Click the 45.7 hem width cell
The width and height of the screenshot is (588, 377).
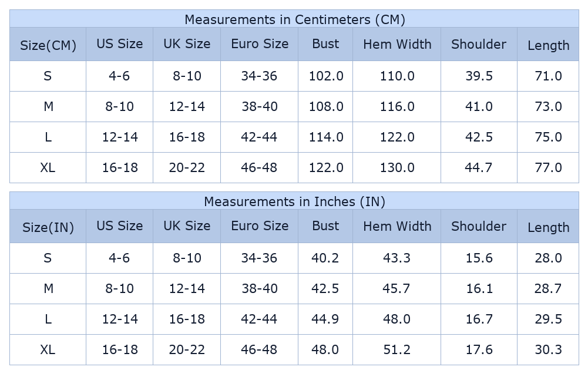click(x=397, y=288)
